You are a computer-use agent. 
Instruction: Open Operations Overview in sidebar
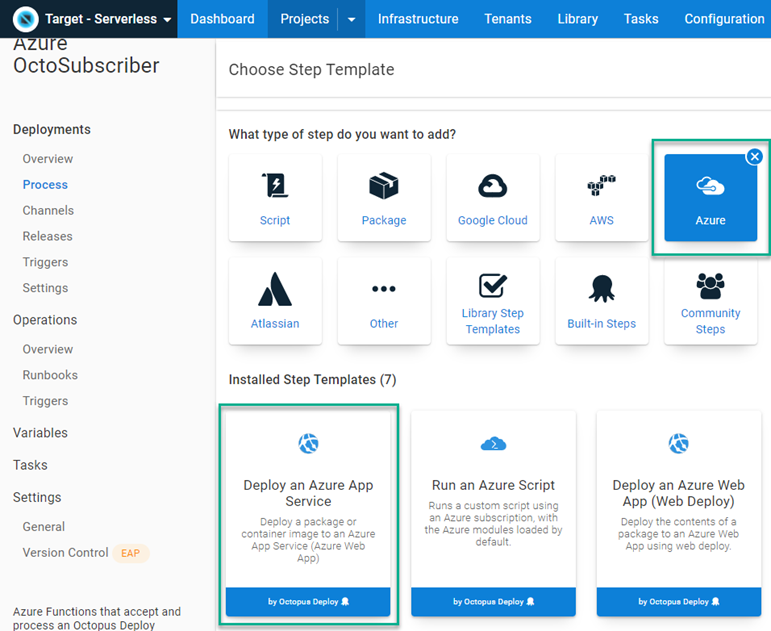pyautogui.click(x=48, y=349)
